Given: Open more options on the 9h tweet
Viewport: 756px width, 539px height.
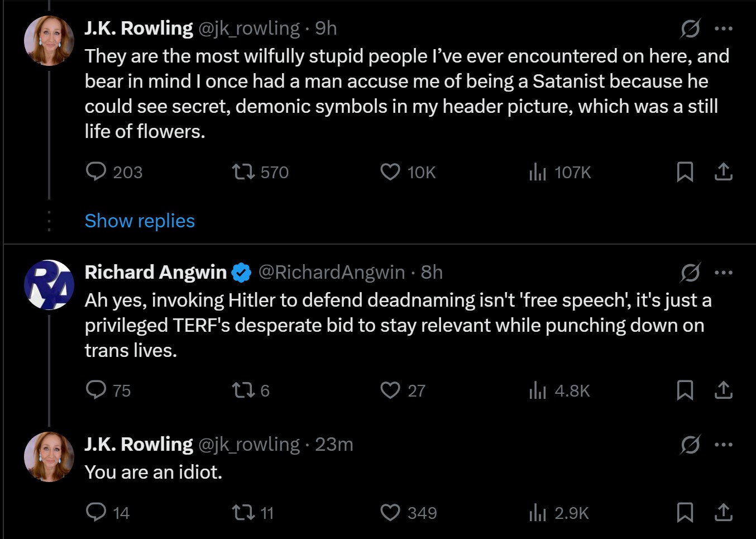Looking at the screenshot, I should (x=724, y=28).
